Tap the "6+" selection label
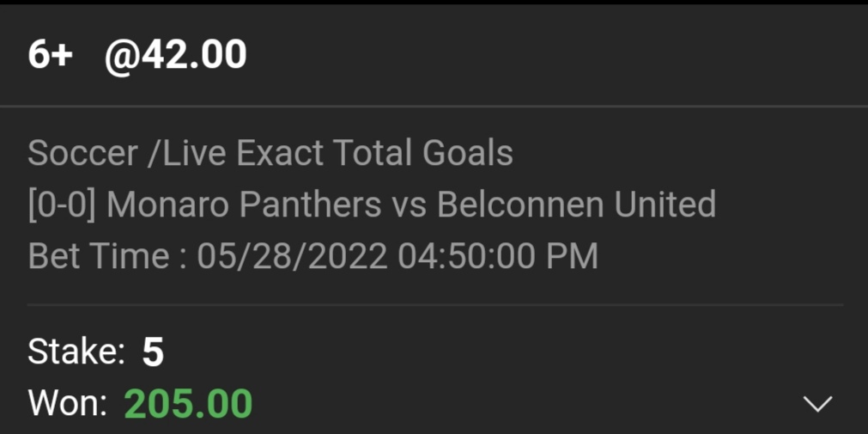The height and width of the screenshot is (434, 868). (51, 56)
